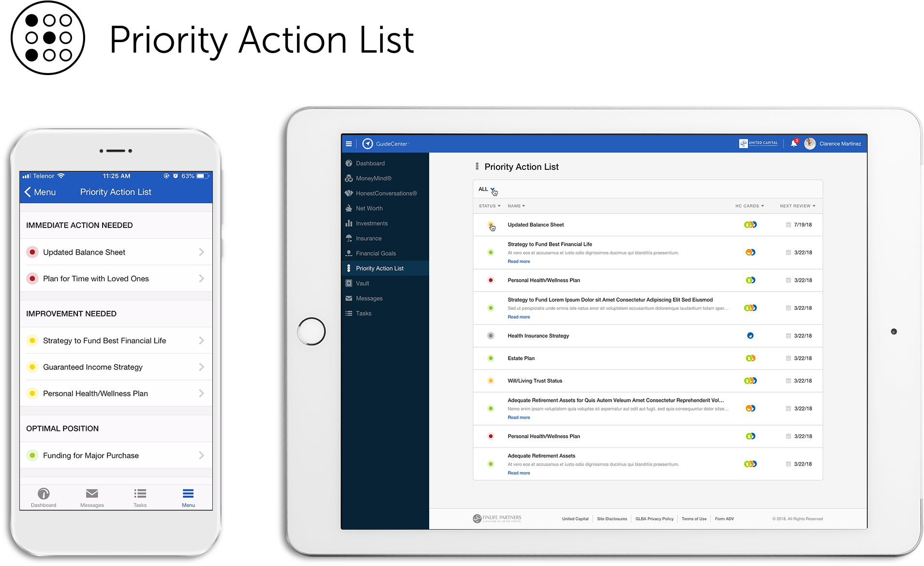The height and width of the screenshot is (566, 924).
Task: Click the notification bell icon
Action: [793, 144]
